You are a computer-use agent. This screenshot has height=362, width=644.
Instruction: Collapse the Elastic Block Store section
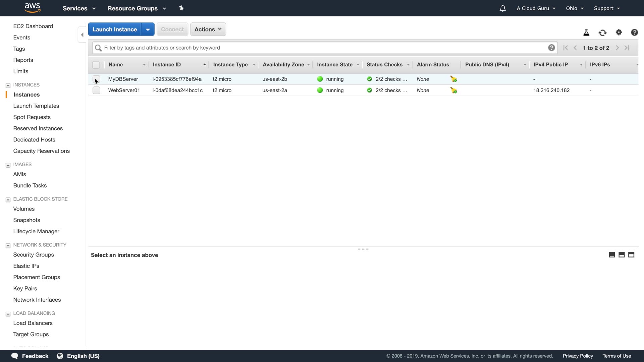point(8,199)
